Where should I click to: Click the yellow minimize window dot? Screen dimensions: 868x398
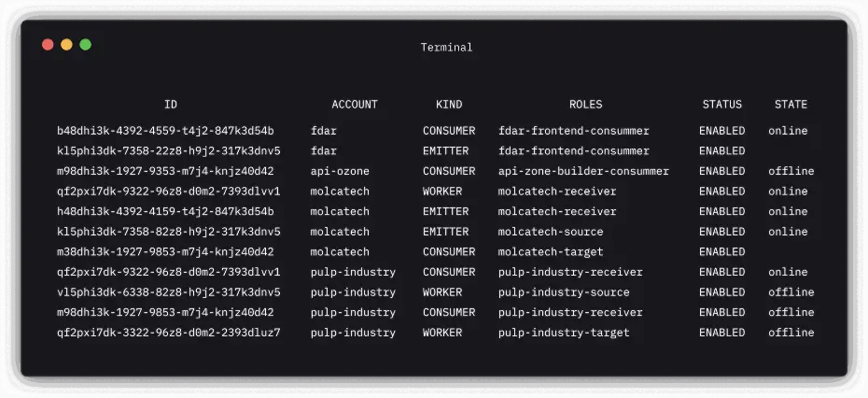66,45
